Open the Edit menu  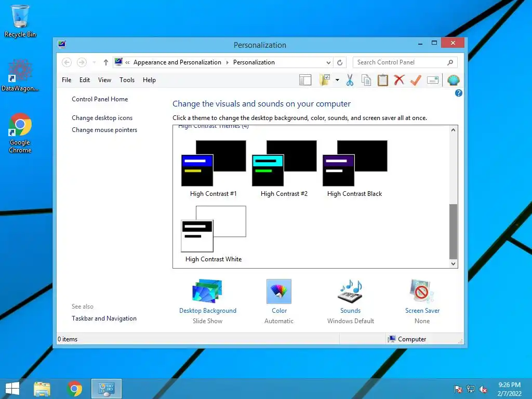point(85,80)
